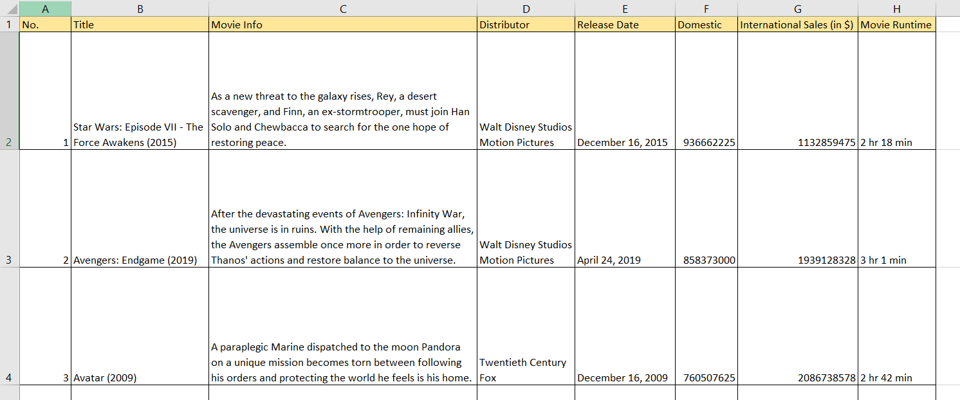Click the 'Movie Info' header cell
This screenshot has width=960, height=400.
343,25
